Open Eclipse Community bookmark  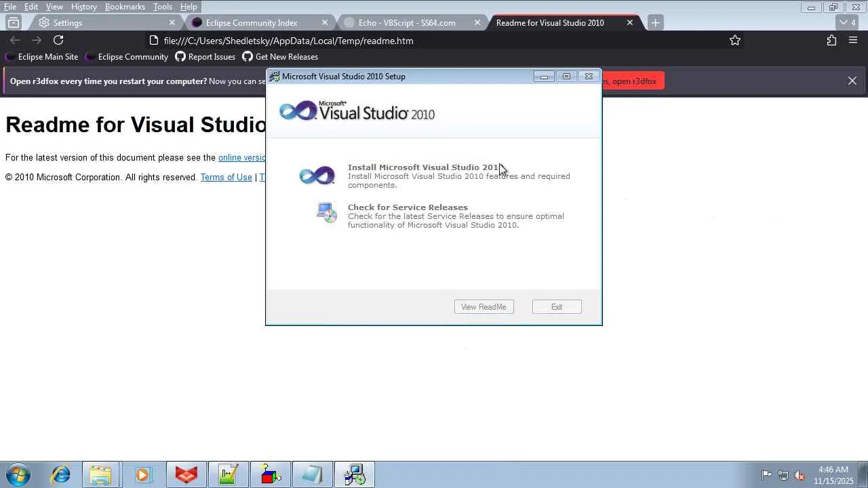[x=127, y=57]
